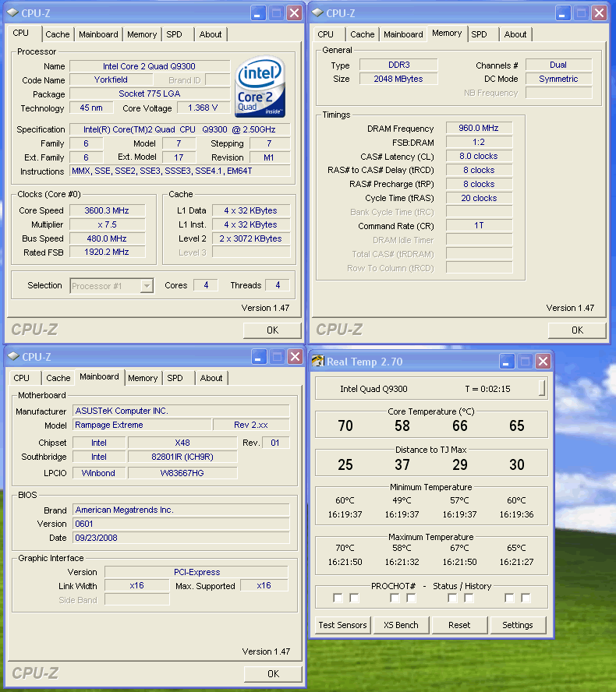Select Mainboard tab in the CPU-Z window showing DRAM Frequency
This screenshot has height=692, width=616.
click(x=403, y=34)
